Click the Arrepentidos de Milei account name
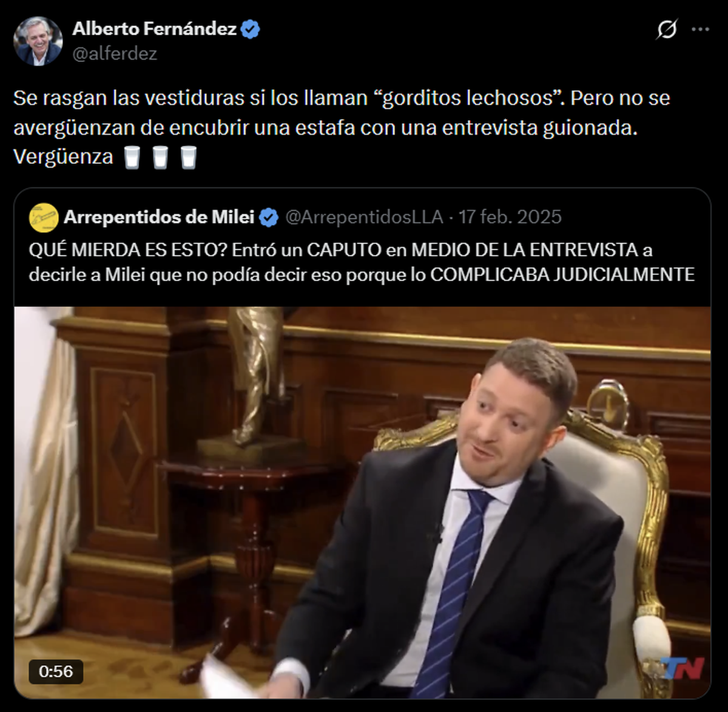This screenshot has width=728, height=712. pyautogui.click(x=159, y=217)
